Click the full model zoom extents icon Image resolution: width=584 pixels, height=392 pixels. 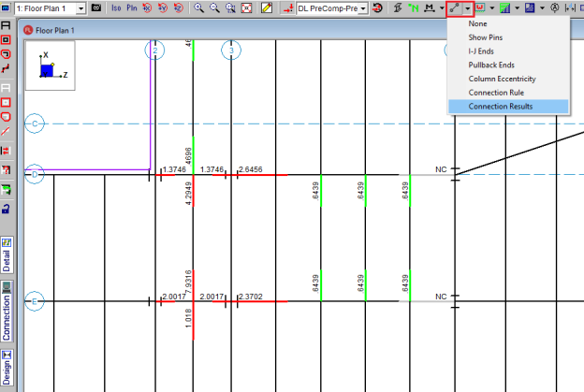[245, 7]
